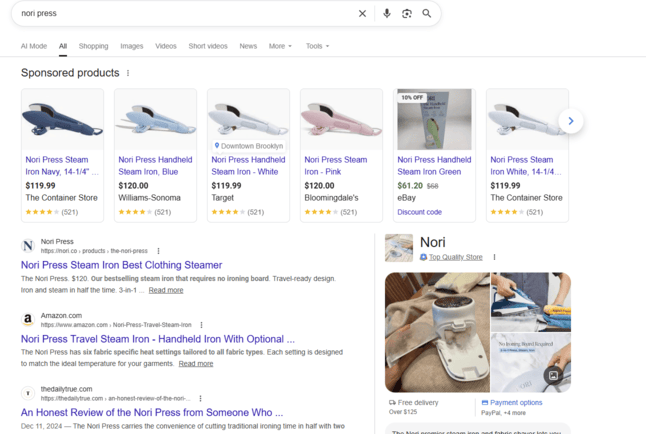Click the Nori Press site favicon
Screen dimensions: 646x434
(x=28, y=246)
